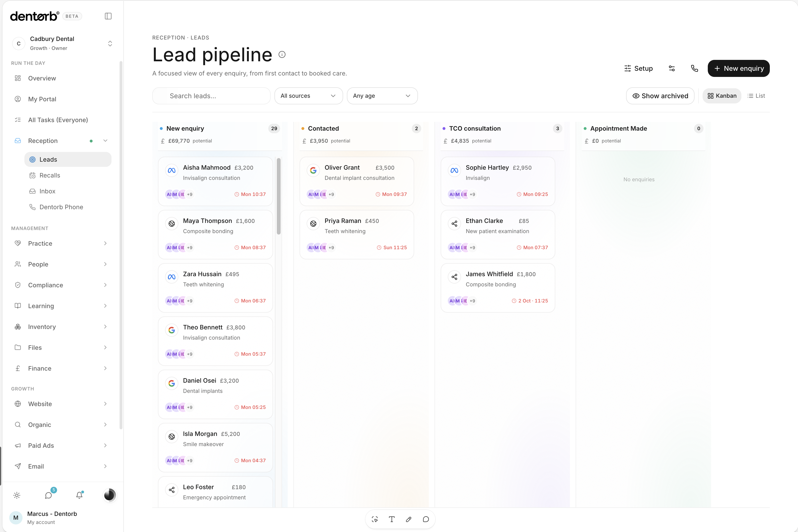The height and width of the screenshot is (532, 798).
Task: Collapse the sidebar panel icon
Action: 108,16
